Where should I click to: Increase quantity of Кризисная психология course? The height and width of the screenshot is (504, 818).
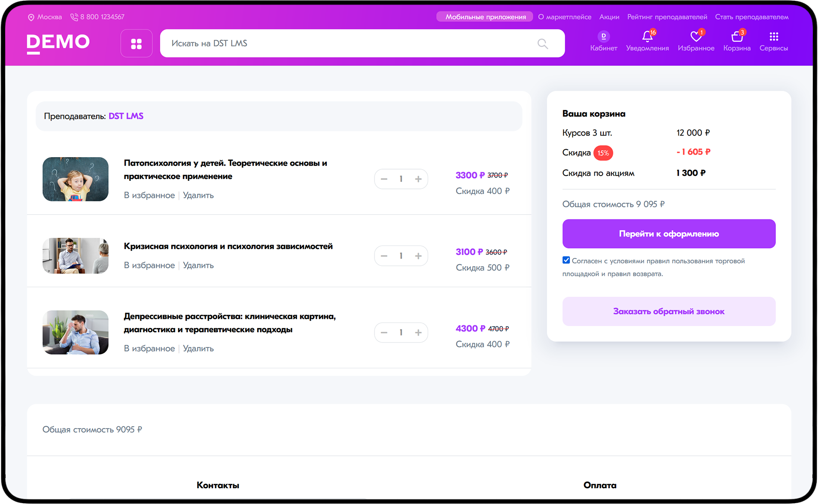pyautogui.click(x=418, y=256)
